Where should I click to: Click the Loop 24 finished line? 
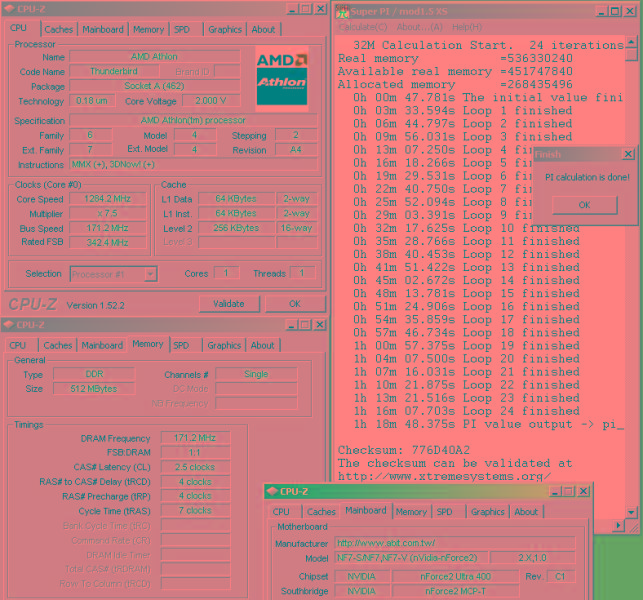coord(467,411)
